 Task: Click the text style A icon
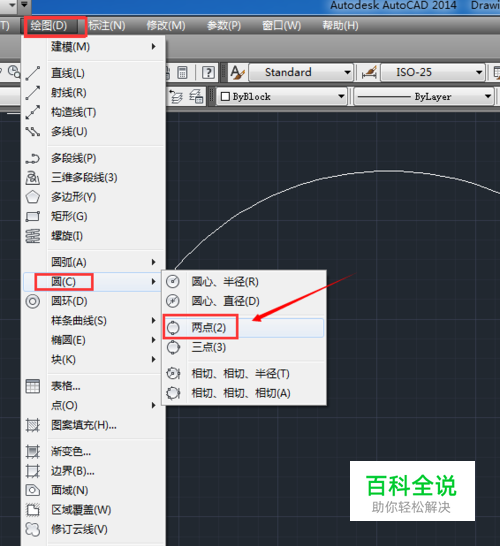coord(238,72)
